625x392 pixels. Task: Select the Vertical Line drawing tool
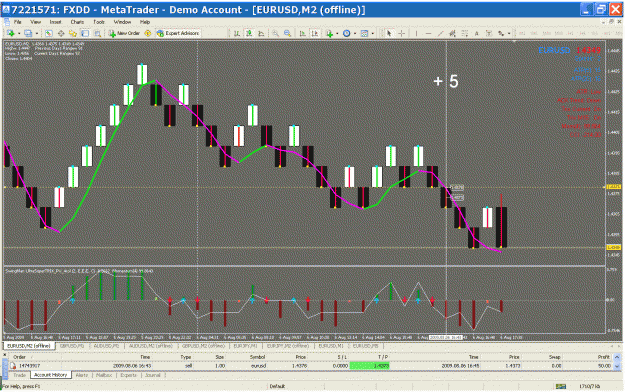[416, 33]
